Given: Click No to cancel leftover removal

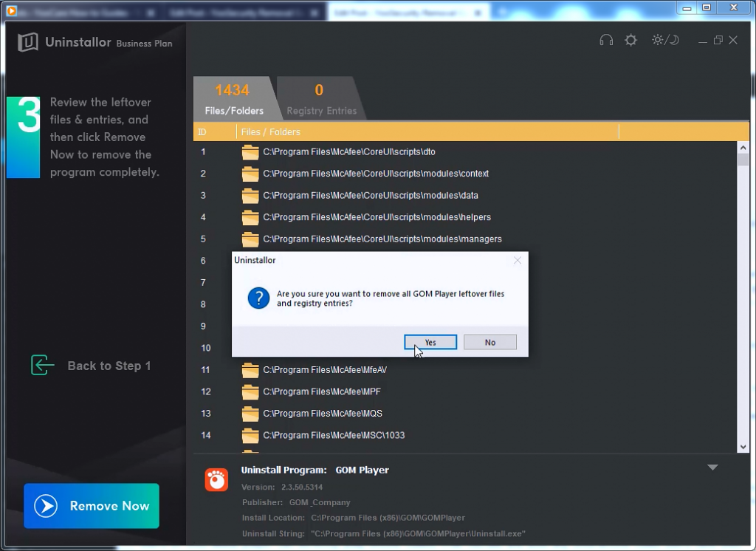Looking at the screenshot, I should [490, 342].
